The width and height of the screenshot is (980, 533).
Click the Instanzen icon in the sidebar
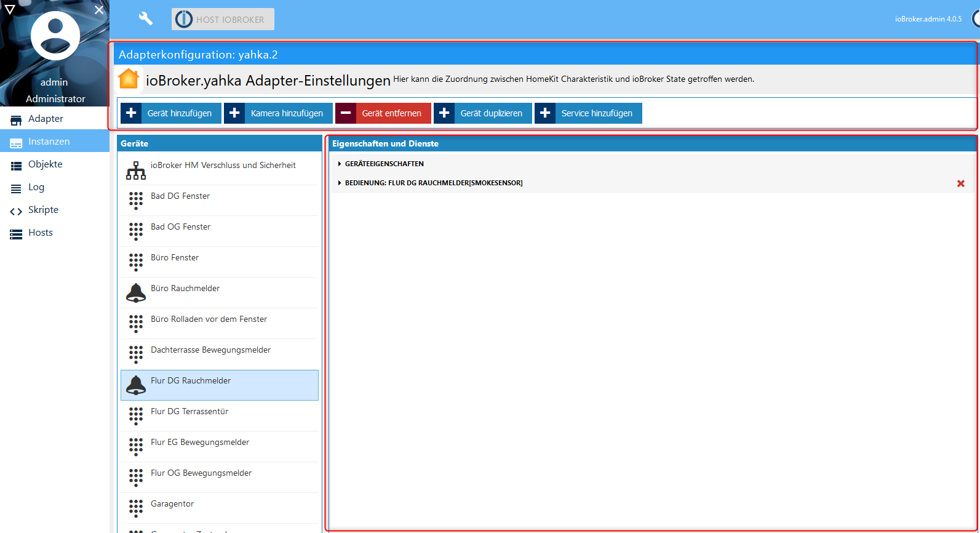tap(16, 142)
